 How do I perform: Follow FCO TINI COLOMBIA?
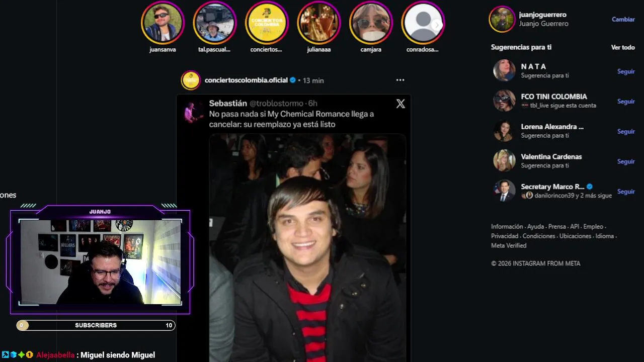coord(626,101)
